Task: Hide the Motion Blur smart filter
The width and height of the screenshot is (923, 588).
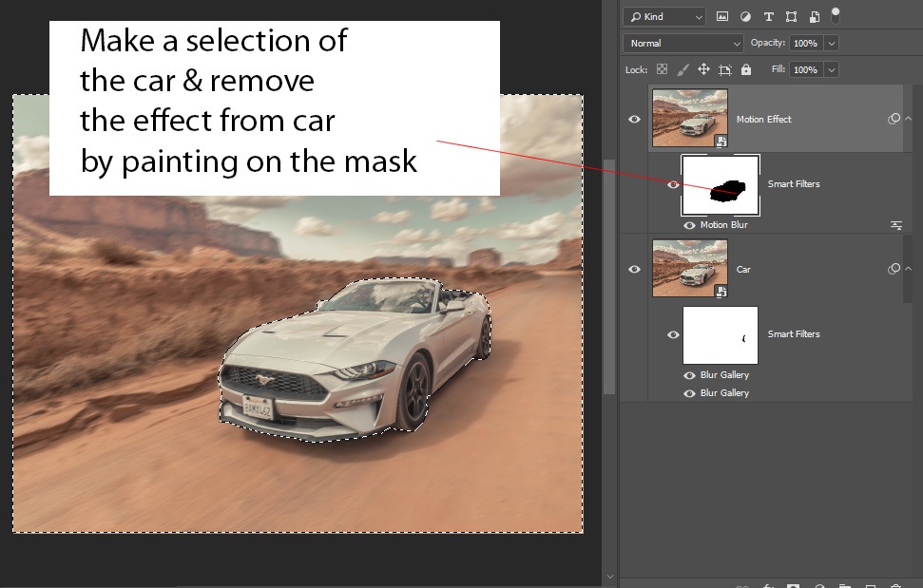Action: point(689,225)
